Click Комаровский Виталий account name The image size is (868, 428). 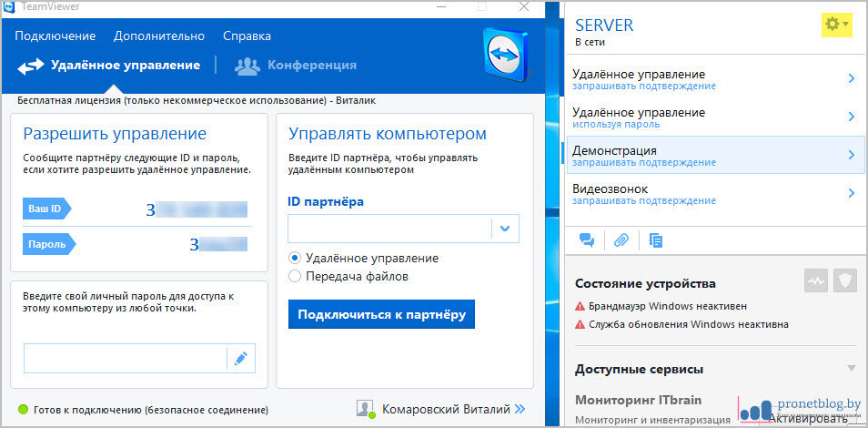pos(446,410)
